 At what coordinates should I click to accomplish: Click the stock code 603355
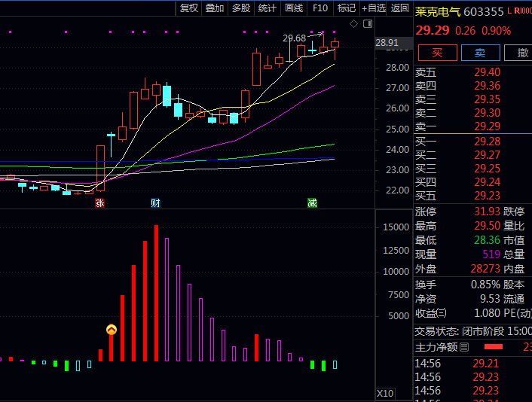484,12
